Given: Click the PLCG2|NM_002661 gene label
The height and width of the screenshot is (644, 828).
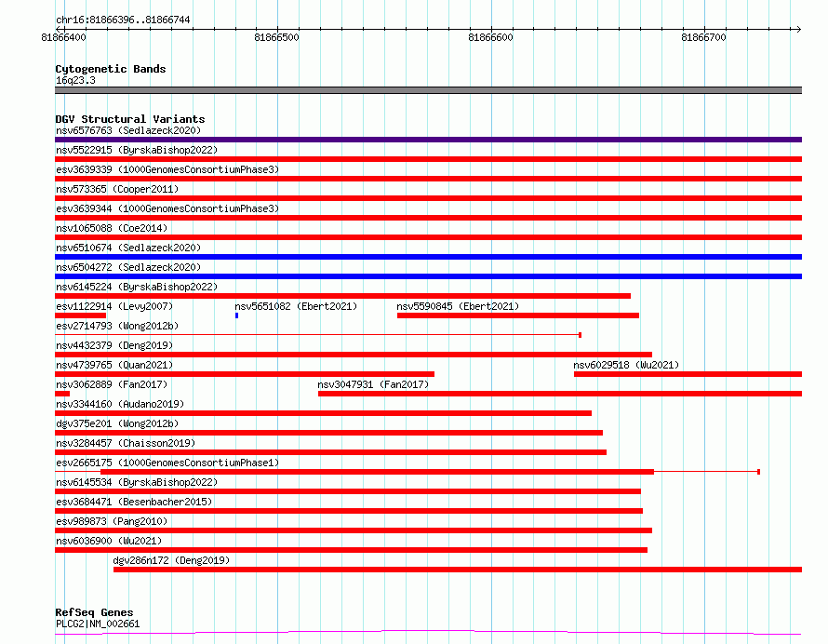Looking at the screenshot, I should click(x=98, y=624).
